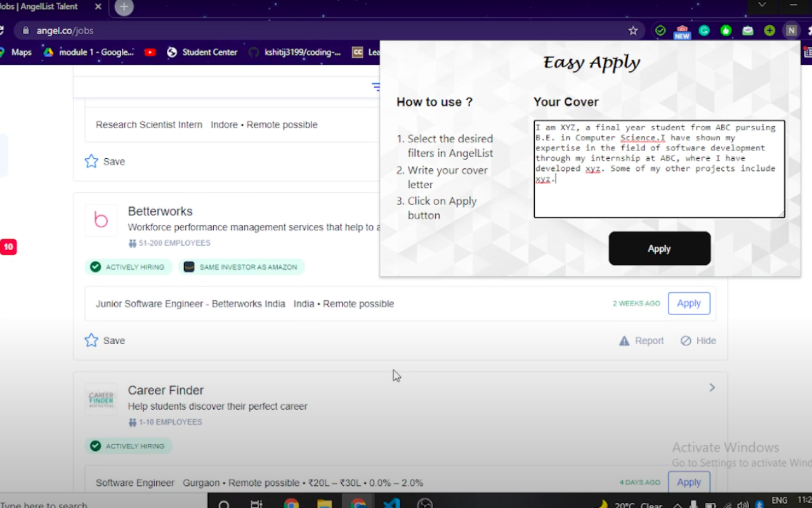This screenshot has height=508, width=812.
Task: Save the Research Scientist Intern listing
Action: click(105, 161)
